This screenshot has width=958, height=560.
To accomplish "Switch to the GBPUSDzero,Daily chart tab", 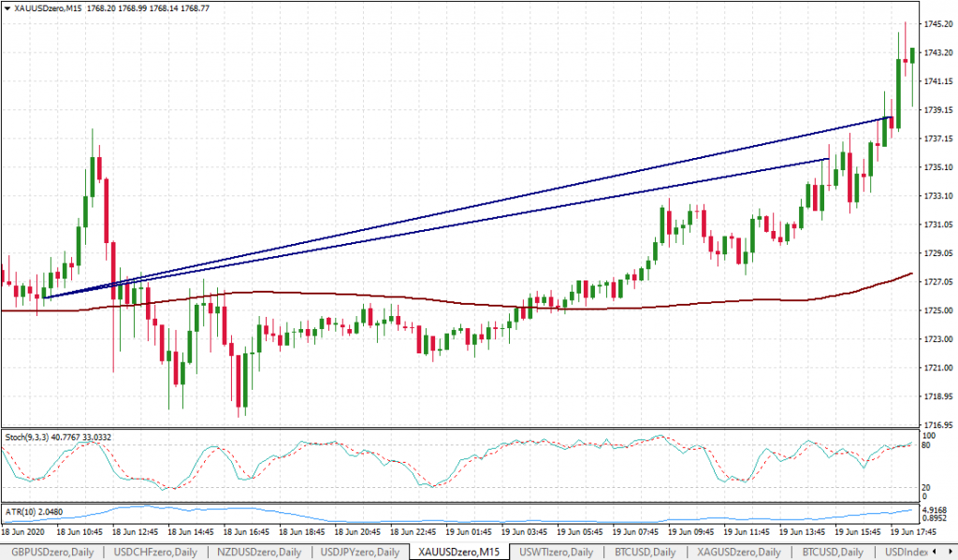I will tap(51, 552).
